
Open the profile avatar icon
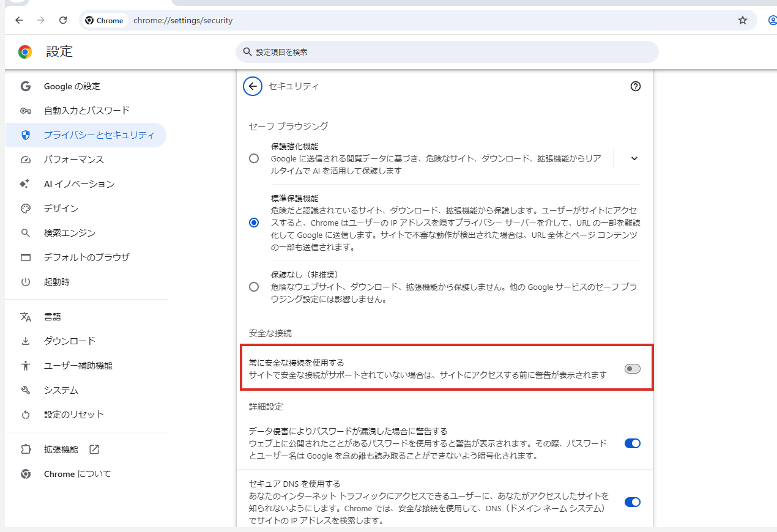coord(772,20)
